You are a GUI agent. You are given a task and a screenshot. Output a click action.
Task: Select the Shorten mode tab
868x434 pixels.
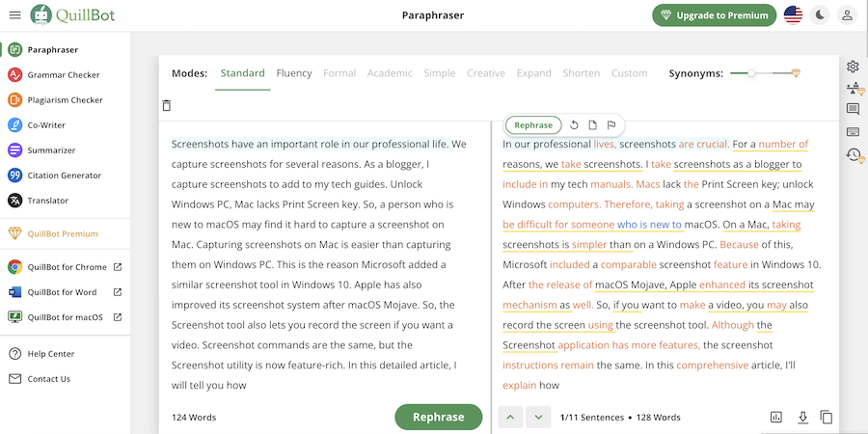pyautogui.click(x=582, y=73)
